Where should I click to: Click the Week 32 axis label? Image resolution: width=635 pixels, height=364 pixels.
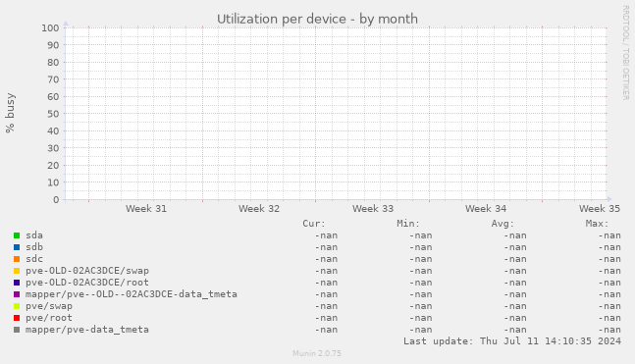point(259,209)
